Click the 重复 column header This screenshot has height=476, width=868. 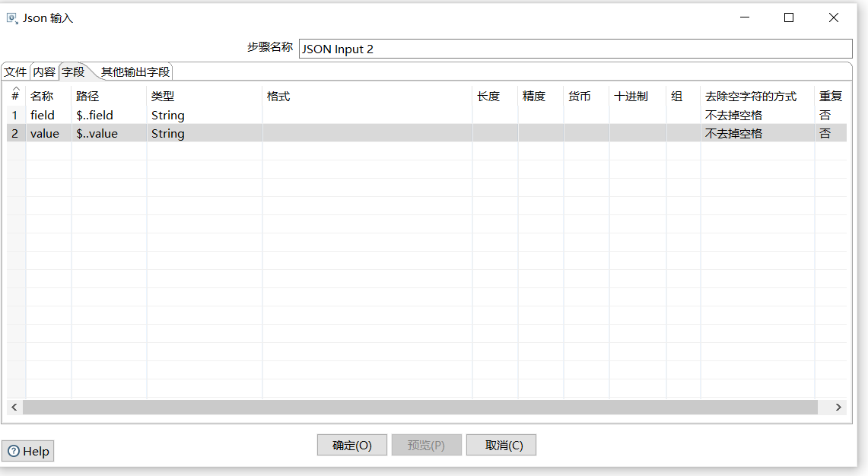point(831,97)
